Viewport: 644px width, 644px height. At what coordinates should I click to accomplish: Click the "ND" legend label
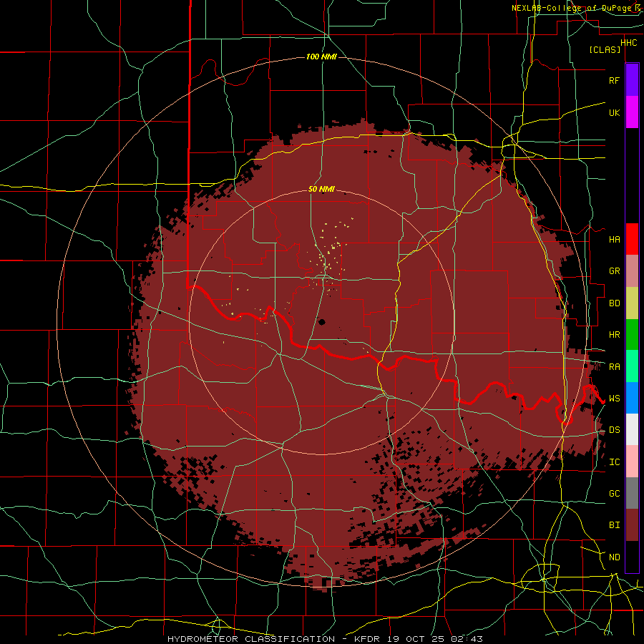click(614, 557)
